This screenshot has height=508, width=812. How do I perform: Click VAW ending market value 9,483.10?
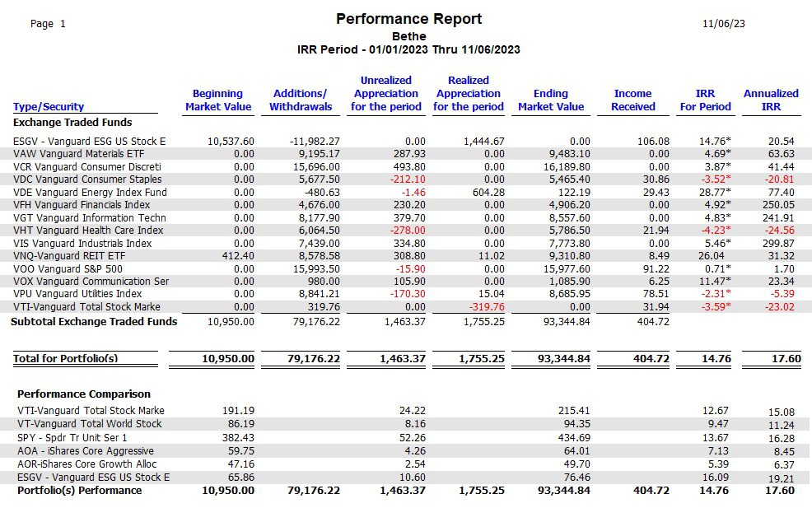[x=570, y=154]
